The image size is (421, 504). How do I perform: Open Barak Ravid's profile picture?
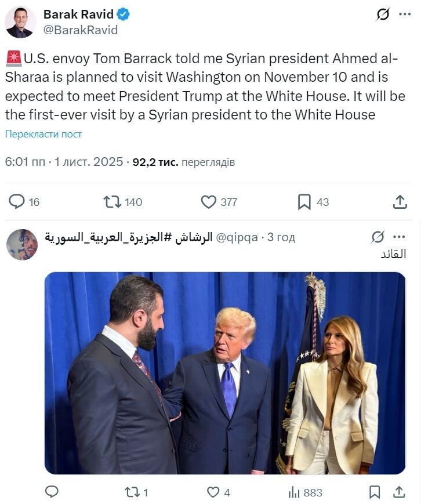coord(20,22)
